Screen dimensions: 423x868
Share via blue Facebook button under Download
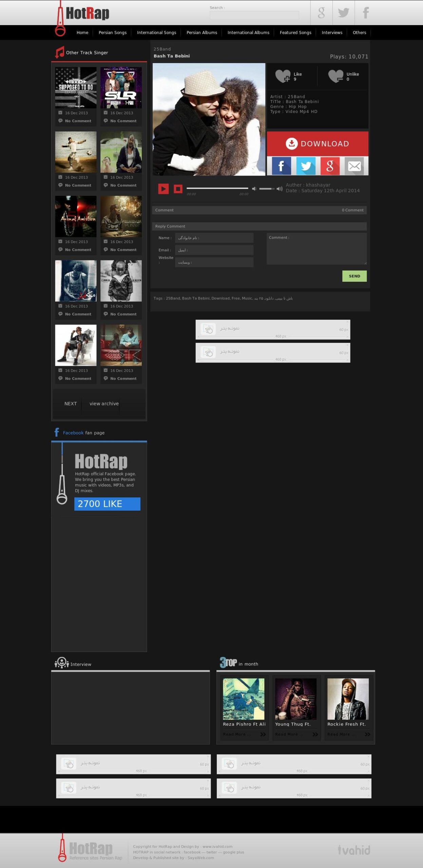[x=281, y=166]
